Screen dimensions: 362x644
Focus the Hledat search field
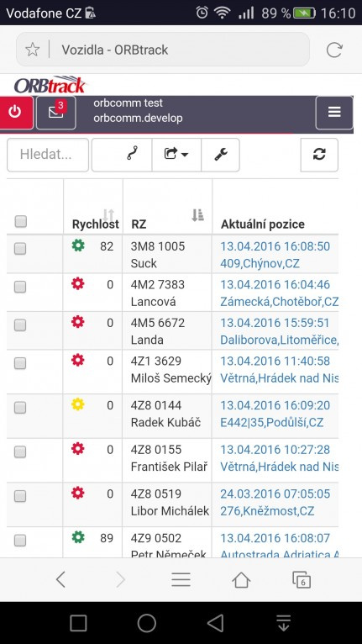[48, 155]
